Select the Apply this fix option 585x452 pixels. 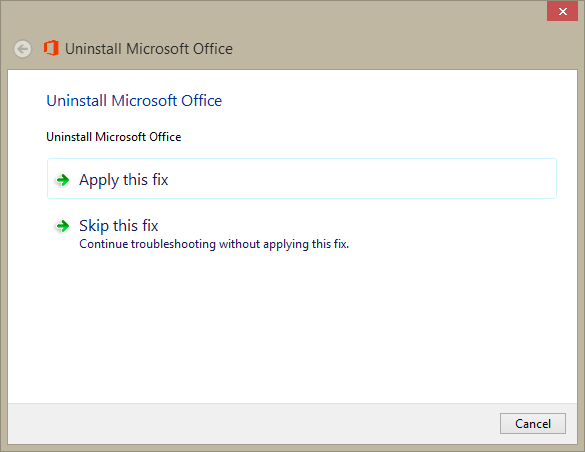pyautogui.click(x=301, y=179)
